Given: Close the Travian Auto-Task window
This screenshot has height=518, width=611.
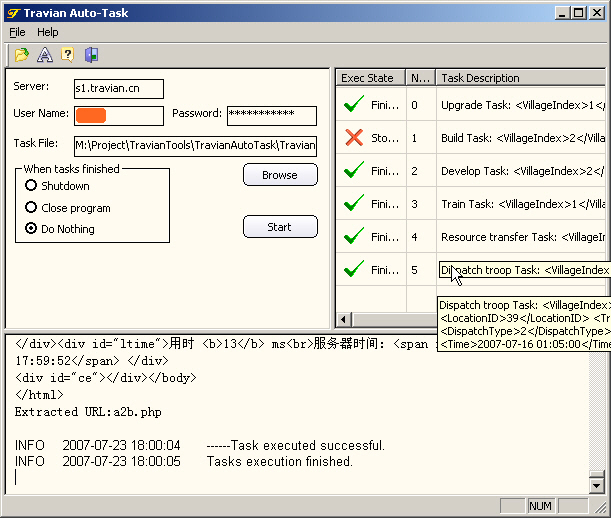Looking at the screenshot, I should [597, 13].
